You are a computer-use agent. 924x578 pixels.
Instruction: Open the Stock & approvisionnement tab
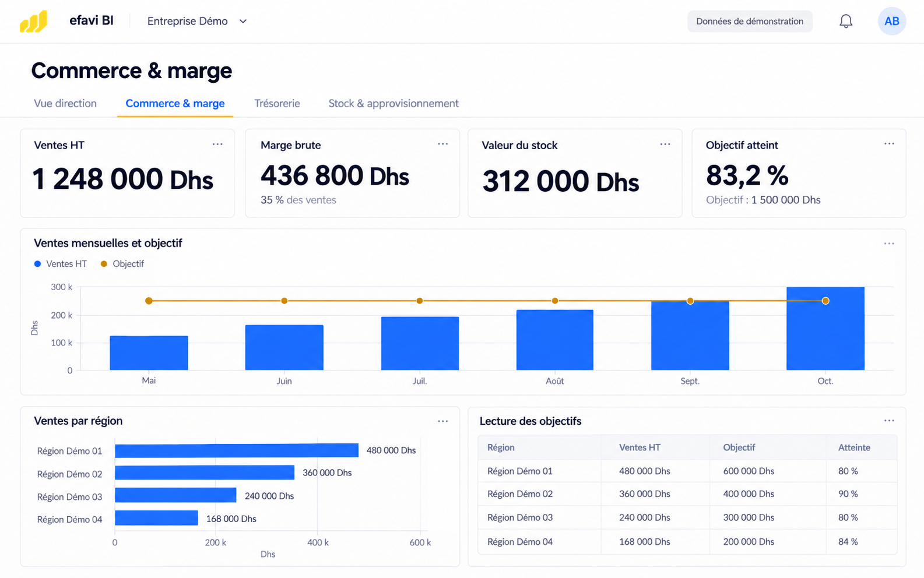click(x=394, y=104)
